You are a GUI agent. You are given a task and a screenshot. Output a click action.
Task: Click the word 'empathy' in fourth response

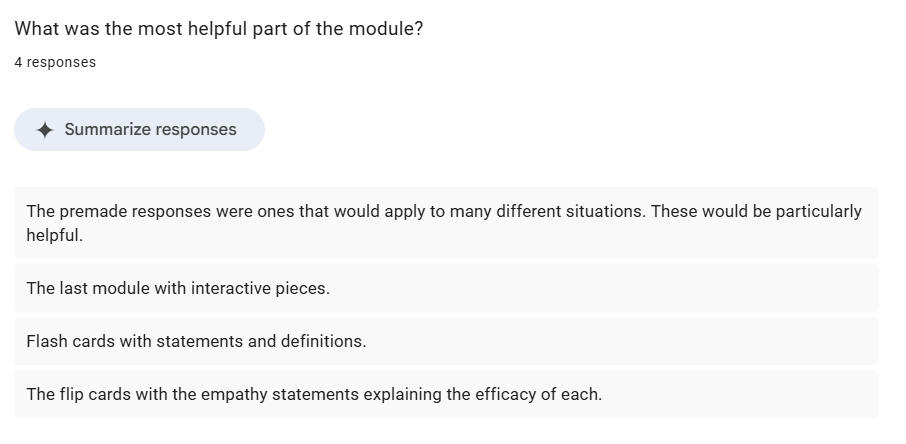pos(235,395)
